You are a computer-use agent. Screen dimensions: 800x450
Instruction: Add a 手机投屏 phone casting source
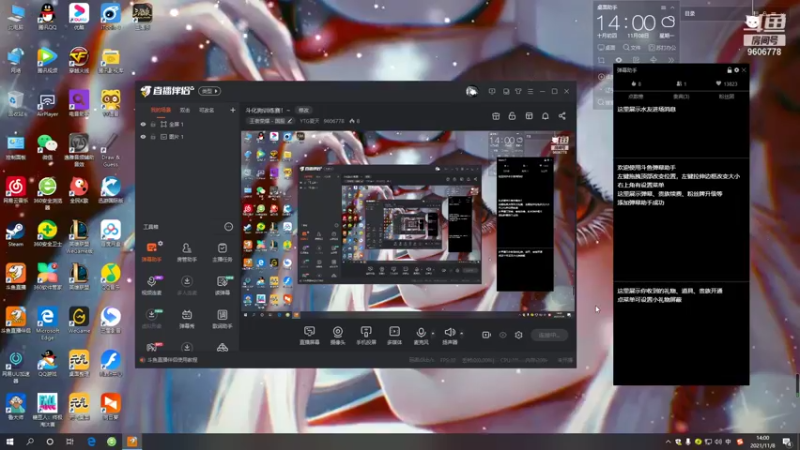(366, 336)
